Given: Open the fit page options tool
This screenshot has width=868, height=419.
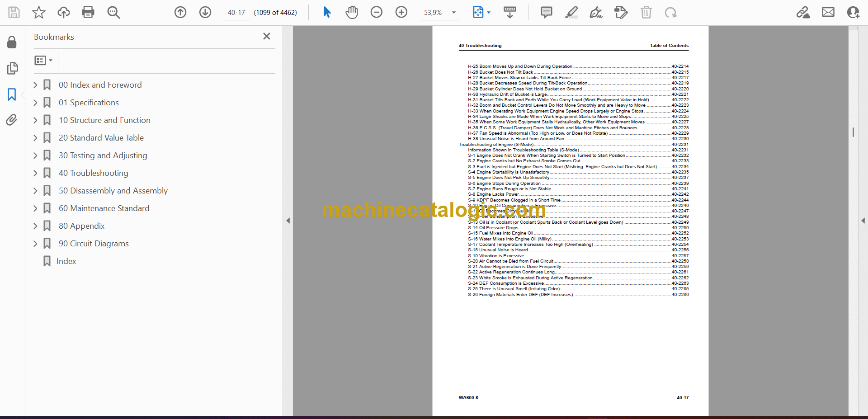Looking at the screenshot, I should pyautogui.click(x=478, y=12).
